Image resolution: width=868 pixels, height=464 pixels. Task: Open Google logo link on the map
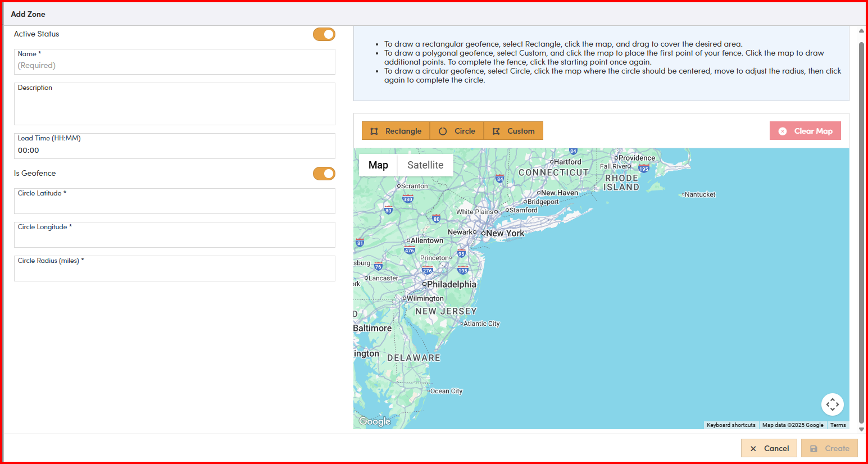[375, 421]
